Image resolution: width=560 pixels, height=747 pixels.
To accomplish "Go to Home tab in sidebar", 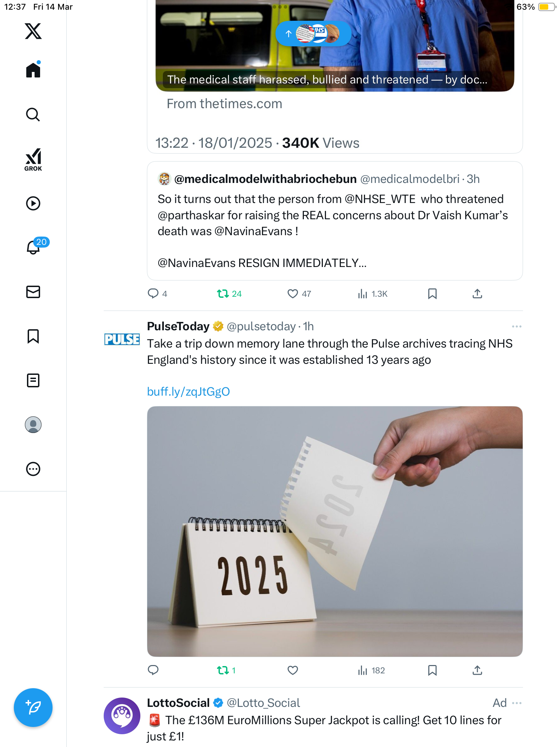I will [x=33, y=70].
